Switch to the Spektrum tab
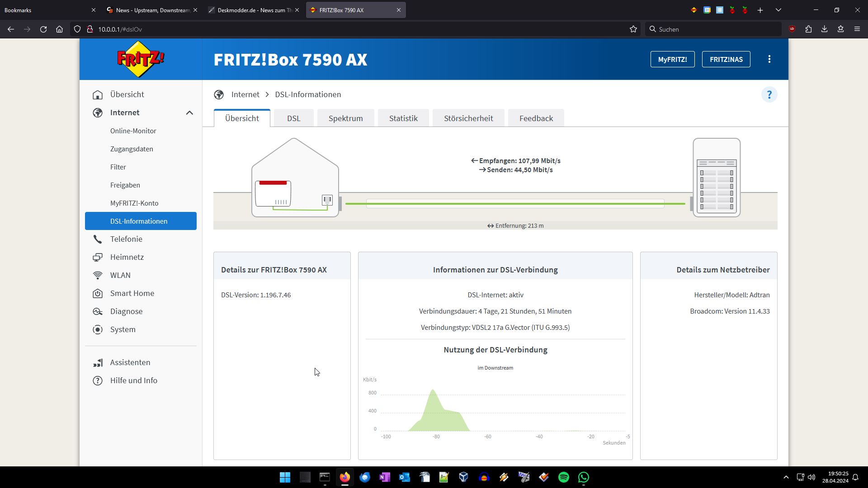Viewport: 868px width, 488px height. [345, 118]
